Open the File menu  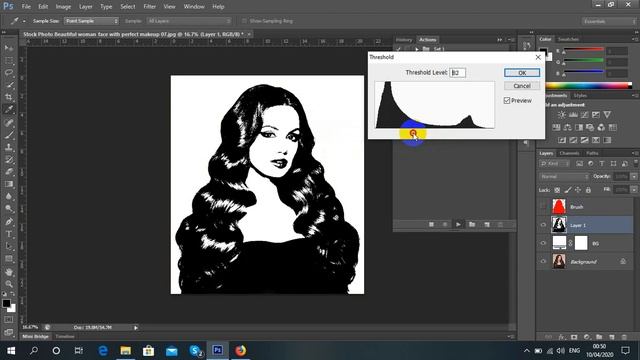click(26, 7)
